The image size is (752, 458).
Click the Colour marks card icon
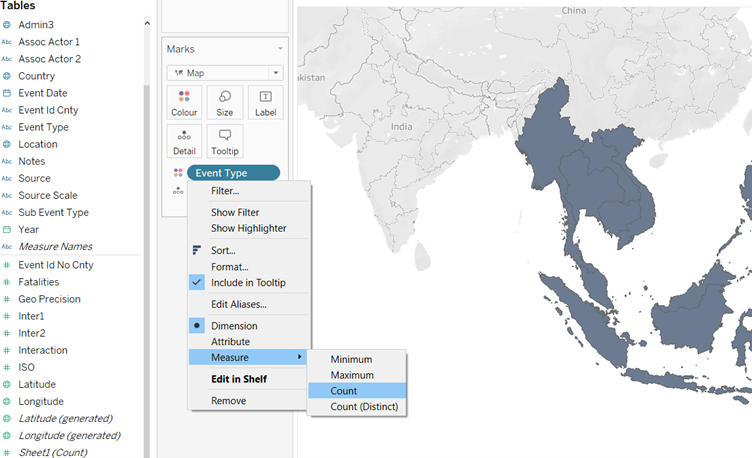click(x=183, y=97)
